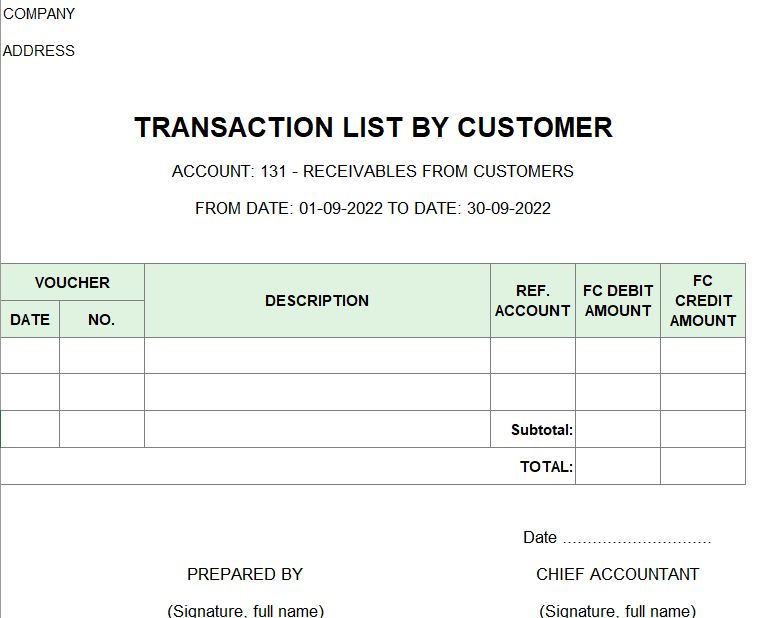Select the TRANSACTION LIST BY CUSTOMER title
This screenshot has height=618, width=758.
[x=373, y=128]
